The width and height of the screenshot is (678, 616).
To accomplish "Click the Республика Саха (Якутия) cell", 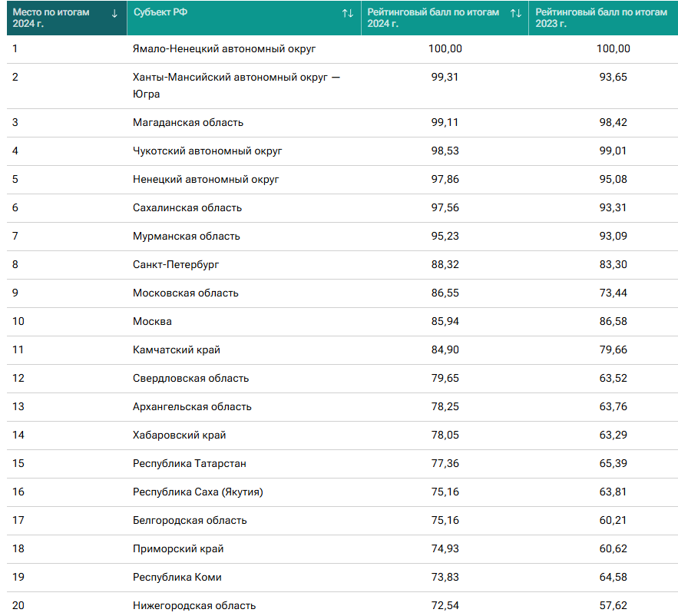I will 203,492.
